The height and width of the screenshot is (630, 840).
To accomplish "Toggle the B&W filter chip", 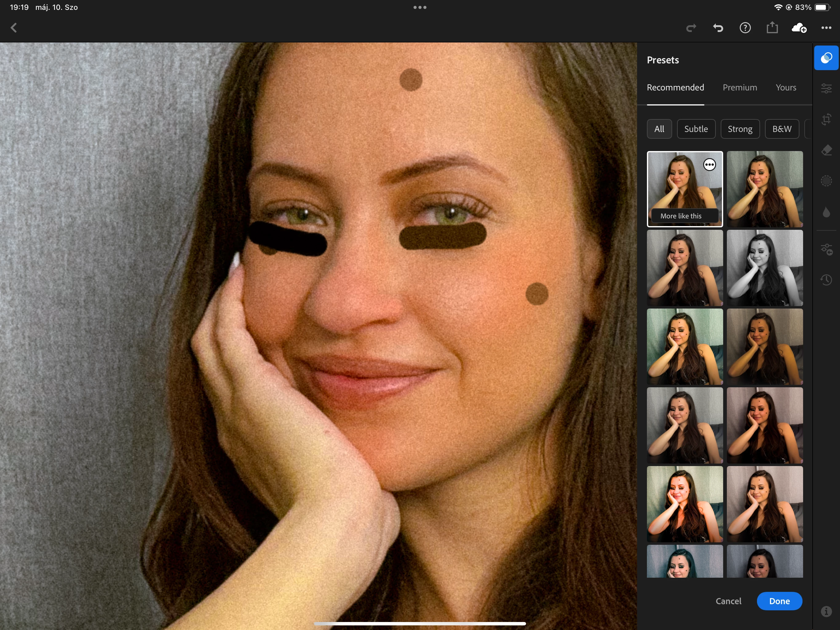I will tap(782, 129).
